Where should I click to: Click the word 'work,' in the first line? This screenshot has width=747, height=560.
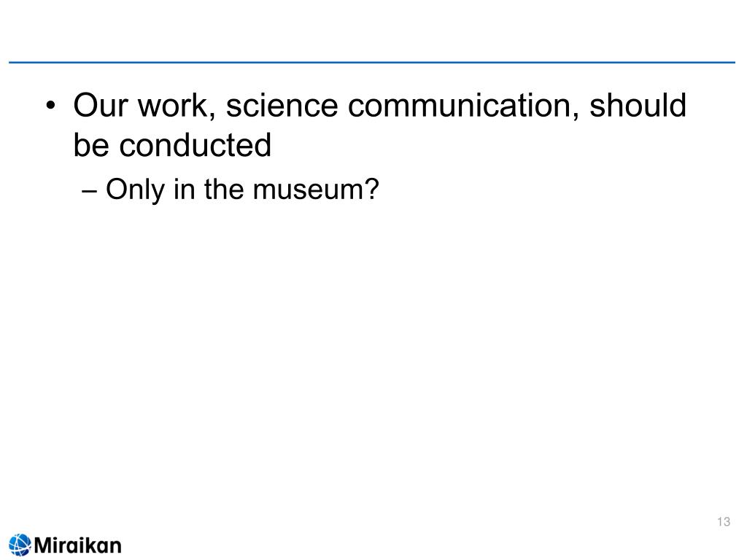177,105
